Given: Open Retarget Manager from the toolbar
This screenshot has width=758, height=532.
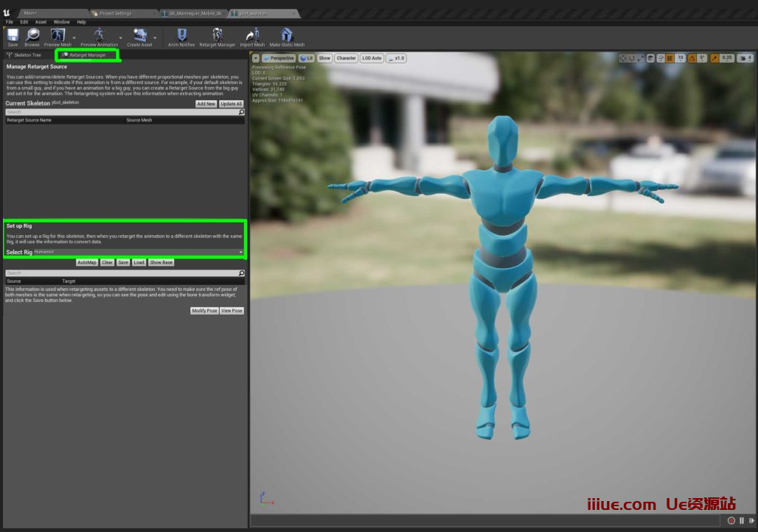Looking at the screenshot, I should [218, 36].
